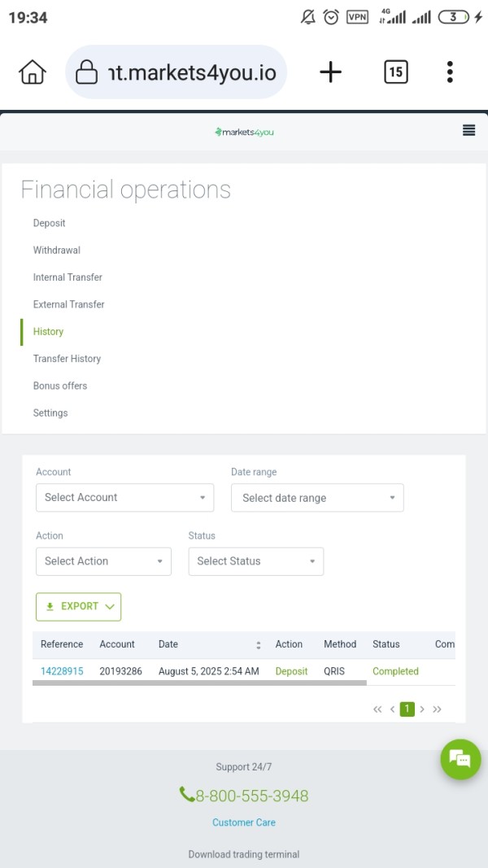Viewport: 488px width, 868px height.
Task: Open a new browser tab with plus icon
Action: tap(330, 72)
